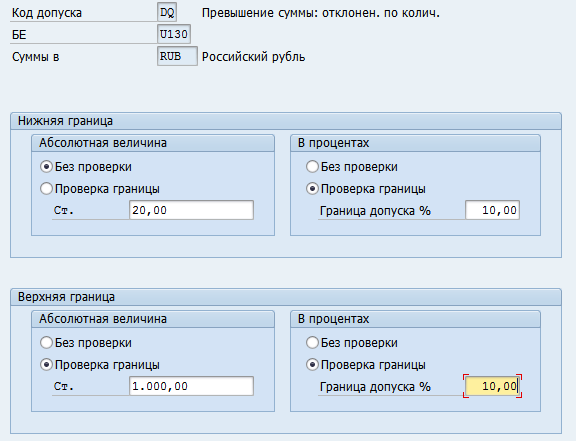Click lower bound 'Граница допуска %' field
The height and width of the screenshot is (441, 576).
coord(492,210)
